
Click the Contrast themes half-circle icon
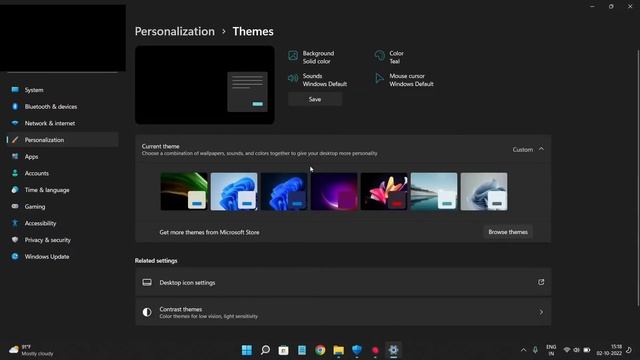(147, 312)
